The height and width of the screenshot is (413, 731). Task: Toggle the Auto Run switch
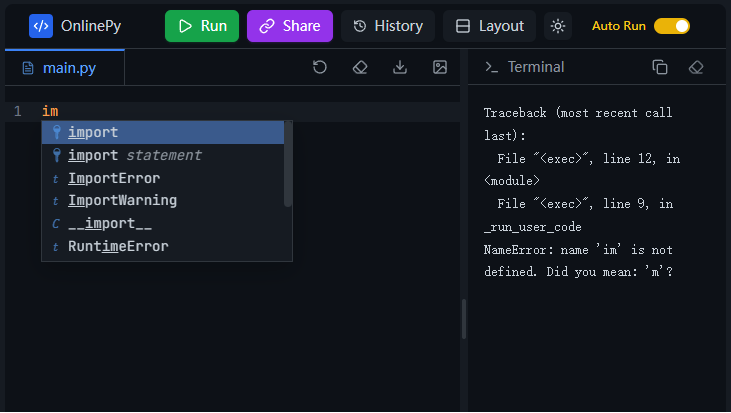click(672, 26)
